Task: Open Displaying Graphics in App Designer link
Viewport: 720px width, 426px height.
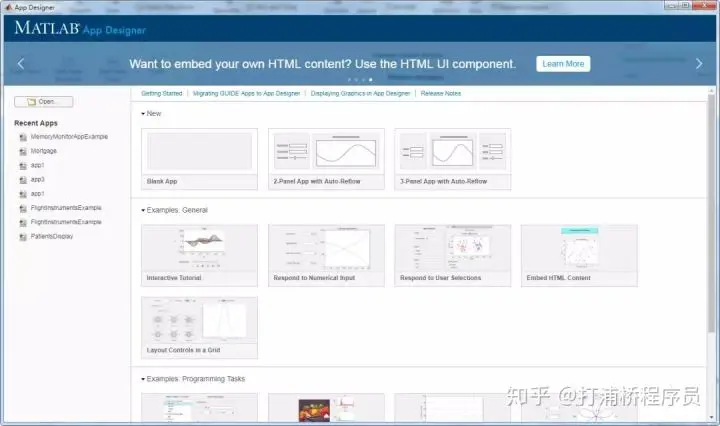Action: pos(360,93)
